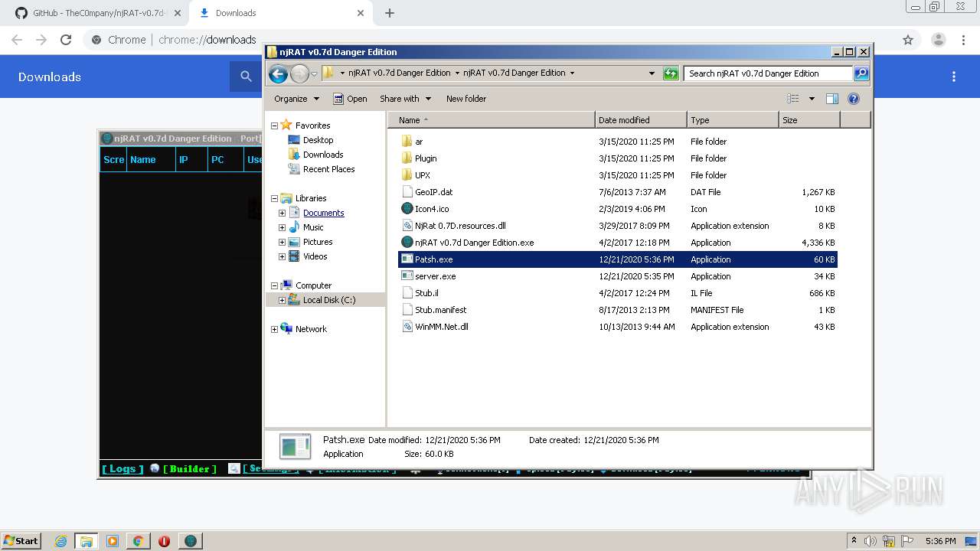Open the more view options arrow
The height and width of the screenshot is (551, 980).
click(x=812, y=99)
